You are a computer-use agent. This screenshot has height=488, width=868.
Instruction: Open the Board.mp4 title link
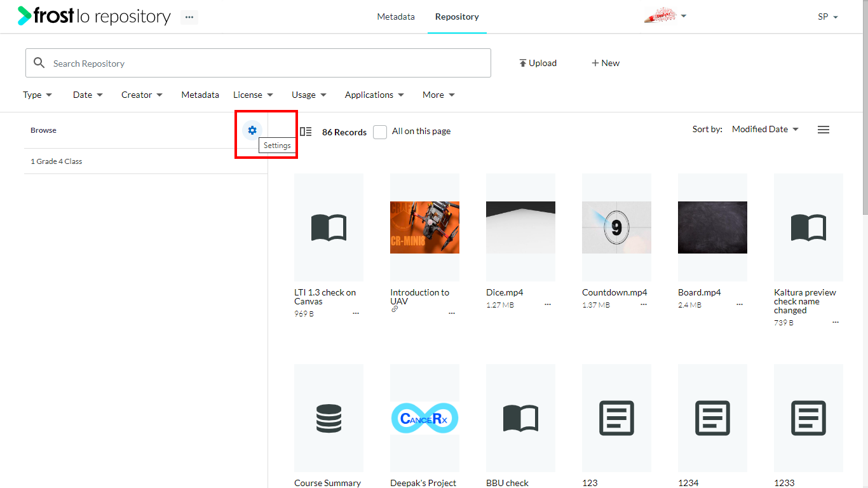[700, 292]
